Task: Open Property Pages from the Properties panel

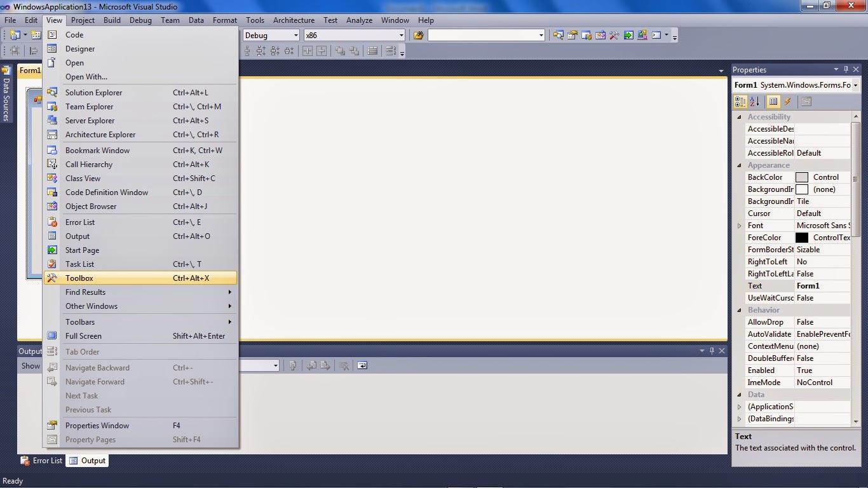Action: [806, 101]
